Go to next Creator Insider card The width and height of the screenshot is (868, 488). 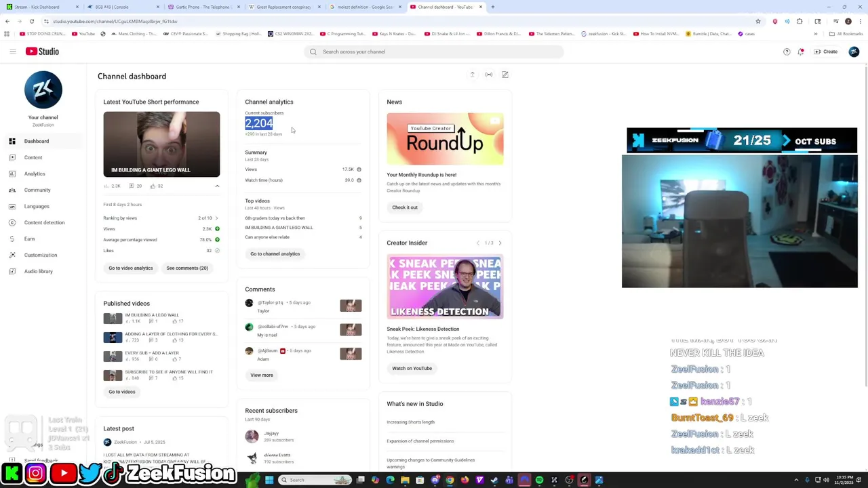click(500, 243)
